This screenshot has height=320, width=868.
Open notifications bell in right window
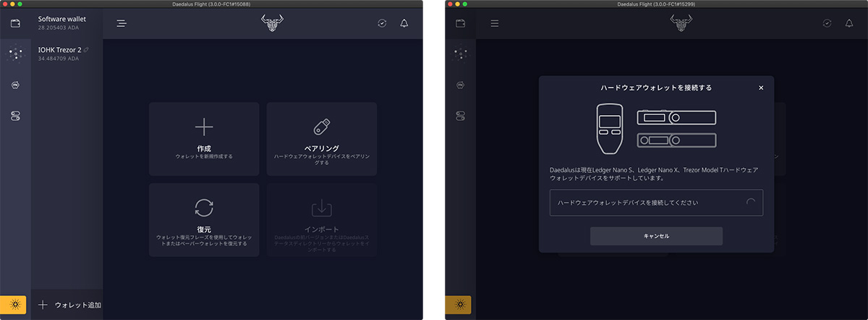coord(848,23)
